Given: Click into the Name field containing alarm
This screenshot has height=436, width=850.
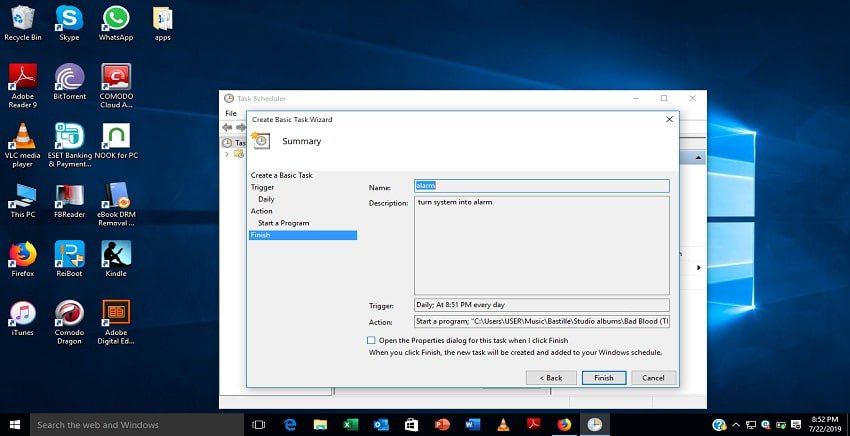Looking at the screenshot, I should pos(542,186).
